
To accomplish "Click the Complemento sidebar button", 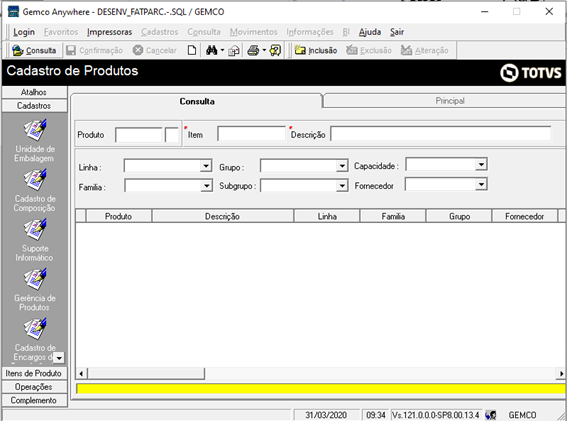I will (x=34, y=400).
